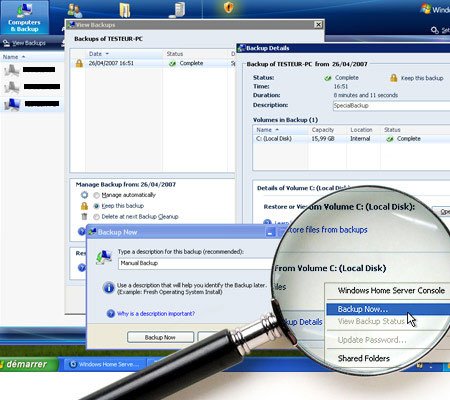Open Why is a description important link
The width and height of the screenshot is (450, 400).
pyautogui.click(x=156, y=314)
